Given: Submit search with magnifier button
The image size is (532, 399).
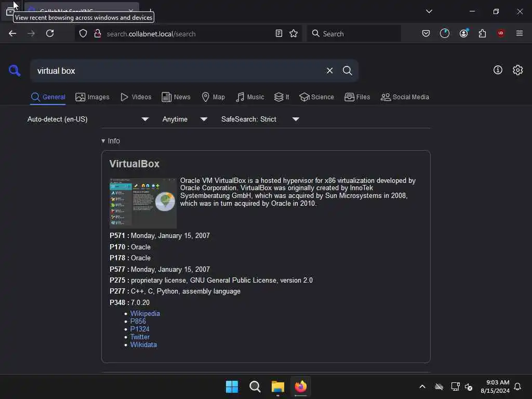Looking at the screenshot, I should click(347, 71).
